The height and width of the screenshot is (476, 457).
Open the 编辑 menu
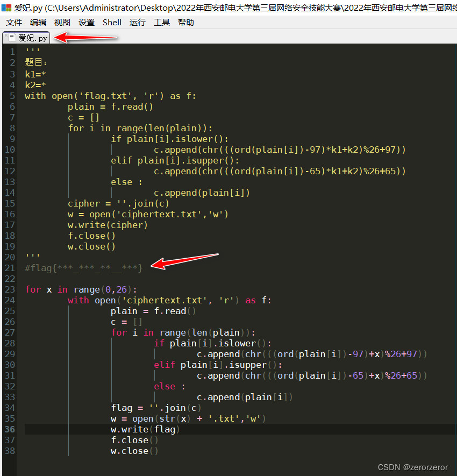38,23
